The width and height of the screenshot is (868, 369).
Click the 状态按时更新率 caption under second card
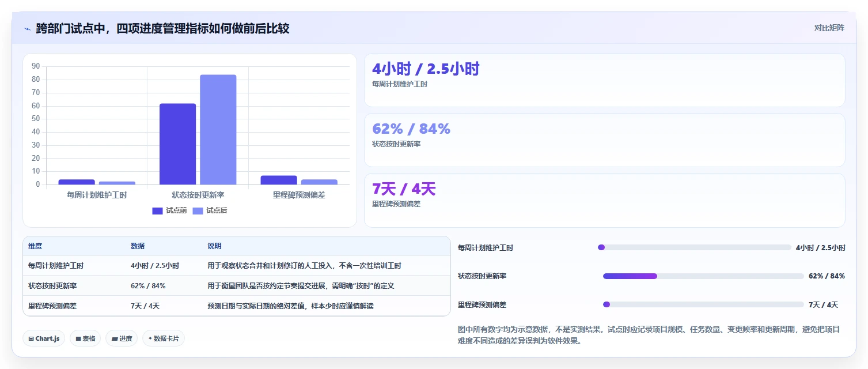[396, 144]
